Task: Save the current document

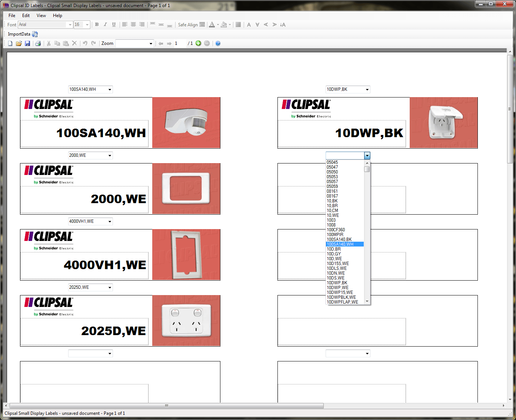Action: pos(28,43)
